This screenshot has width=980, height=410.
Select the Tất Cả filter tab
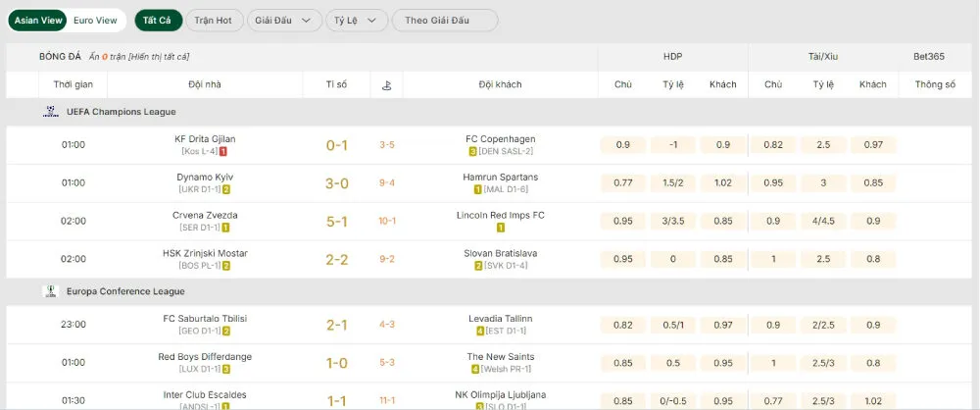pyautogui.click(x=158, y=21)
